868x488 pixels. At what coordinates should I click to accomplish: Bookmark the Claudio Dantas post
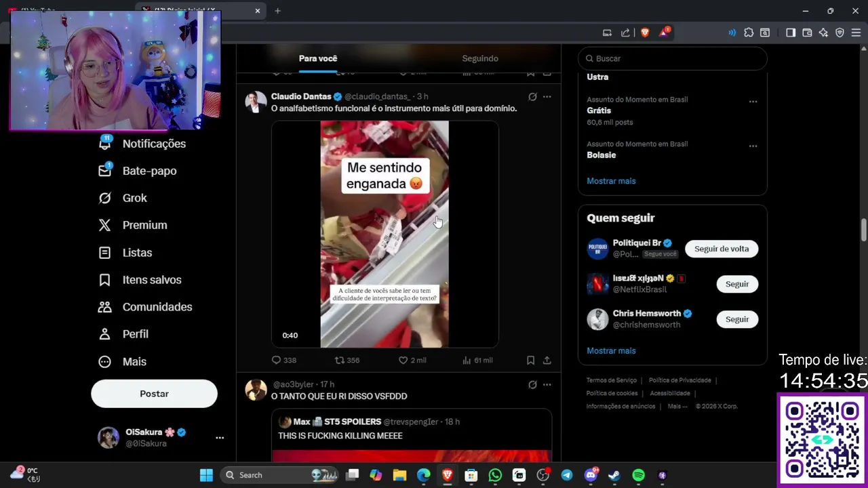[530, 361]
